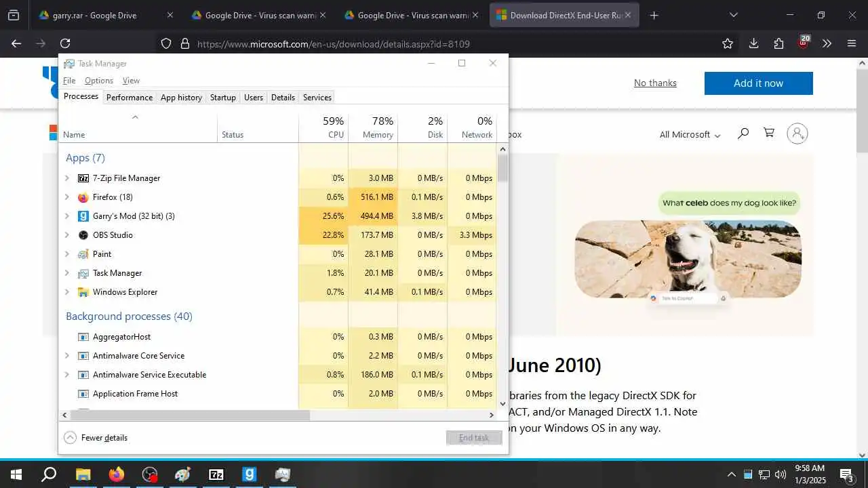Open Firefox hamburger application menu

tap(852, 43)
